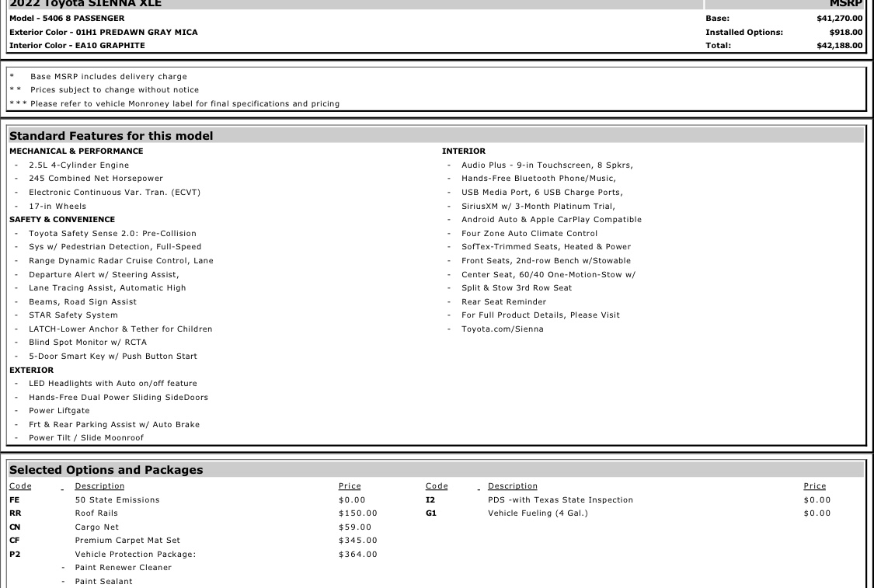
Task: Click the Roof Rails price $150.00
Action: 358,513
